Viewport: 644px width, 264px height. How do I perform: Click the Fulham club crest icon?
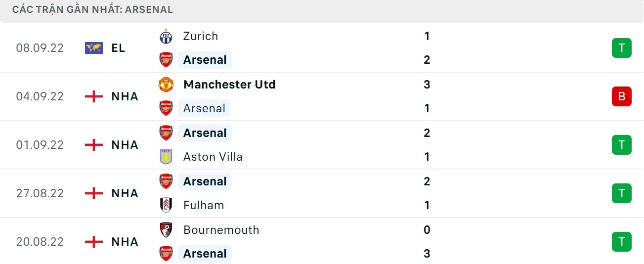click(166, 205)
